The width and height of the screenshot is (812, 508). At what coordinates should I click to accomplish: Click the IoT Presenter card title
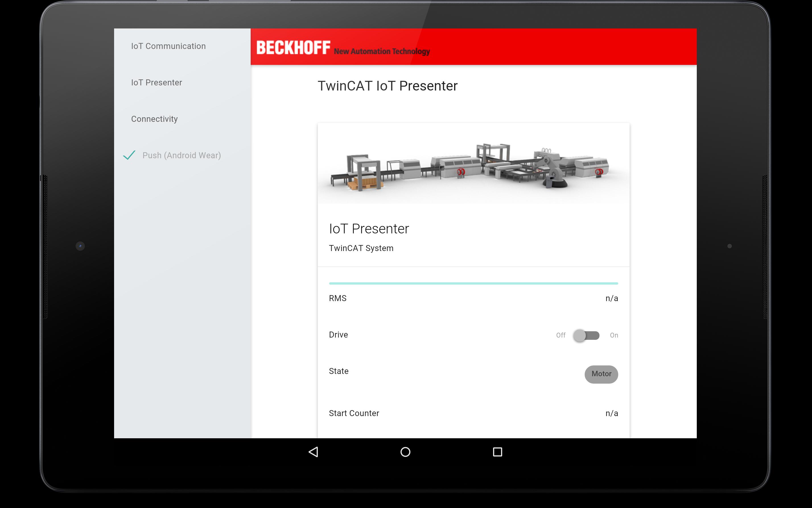[x=369, y=229]
